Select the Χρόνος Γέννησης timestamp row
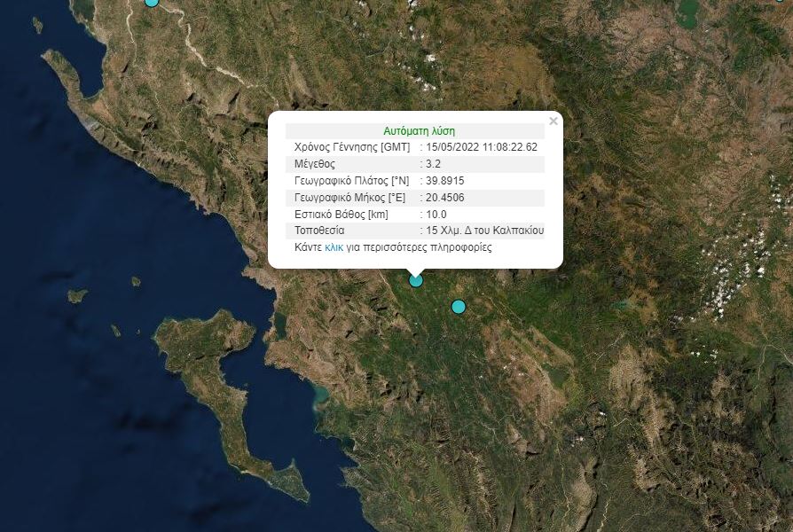 [x=414, y=146]
